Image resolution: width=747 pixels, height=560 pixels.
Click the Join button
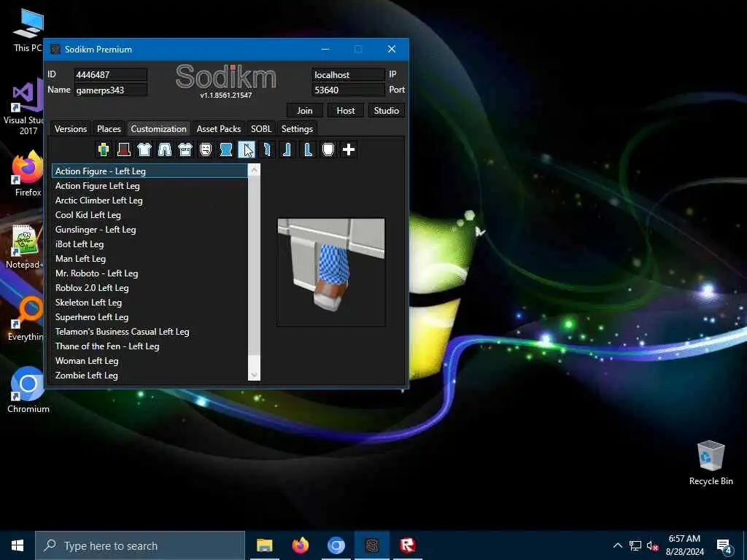point(305,111)
